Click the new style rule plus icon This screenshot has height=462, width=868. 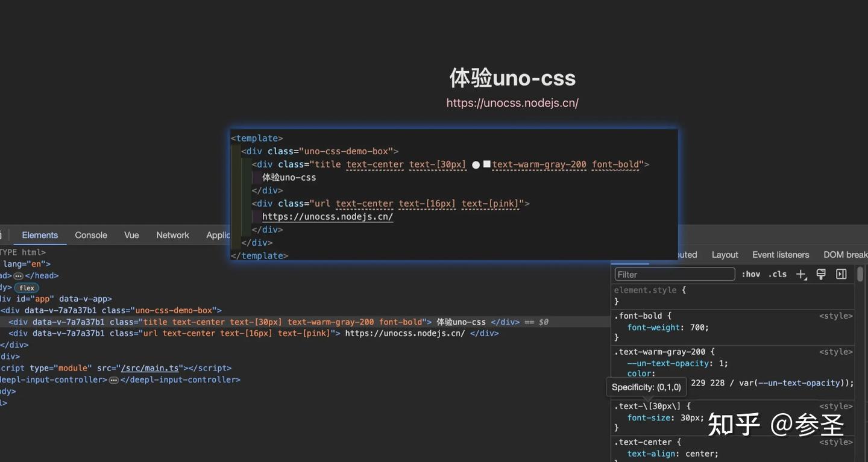coord(801,274)
